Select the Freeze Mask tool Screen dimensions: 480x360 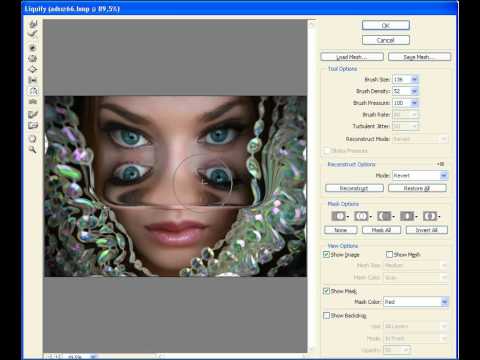pyautogui.click(x=33, y=115)
